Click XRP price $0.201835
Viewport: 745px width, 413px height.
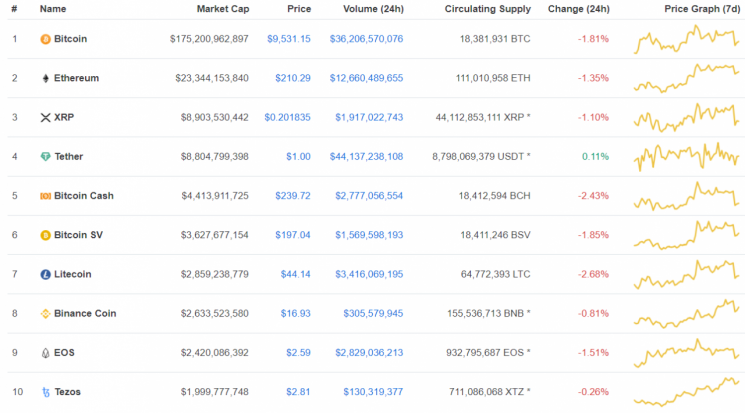(287, 117)
